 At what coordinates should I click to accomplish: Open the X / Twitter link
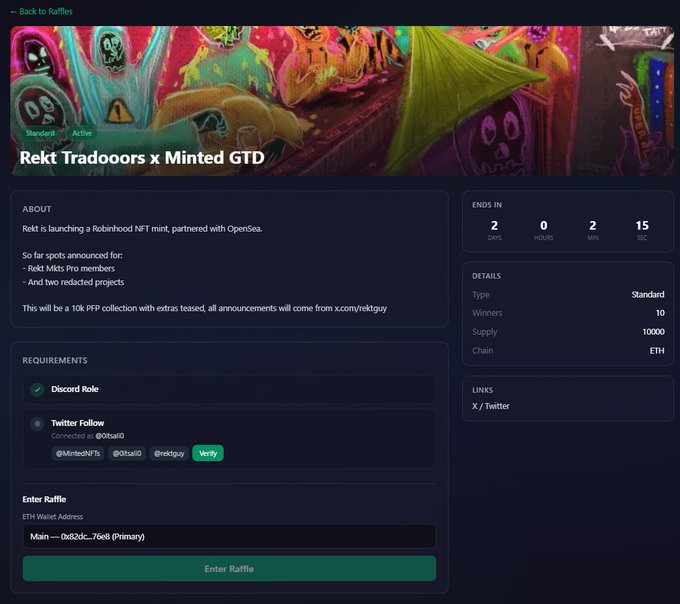pyautogui.click(x=490, y=406)
